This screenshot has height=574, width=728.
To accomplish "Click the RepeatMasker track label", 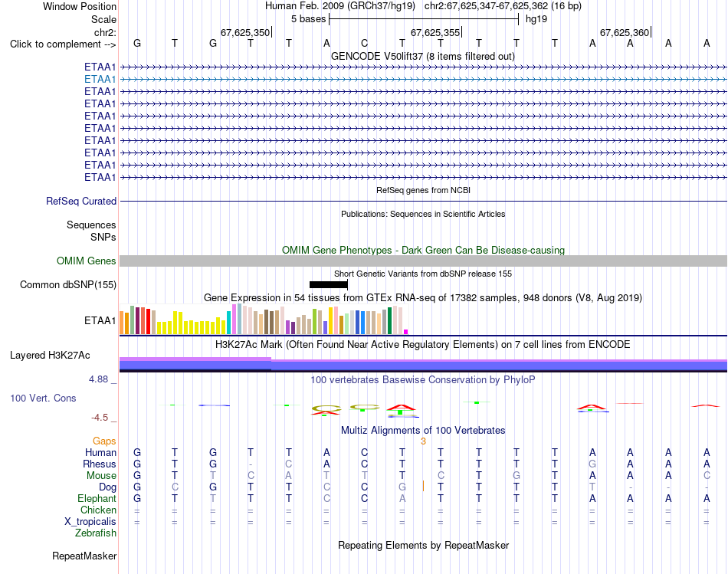I will pos(84,556).
